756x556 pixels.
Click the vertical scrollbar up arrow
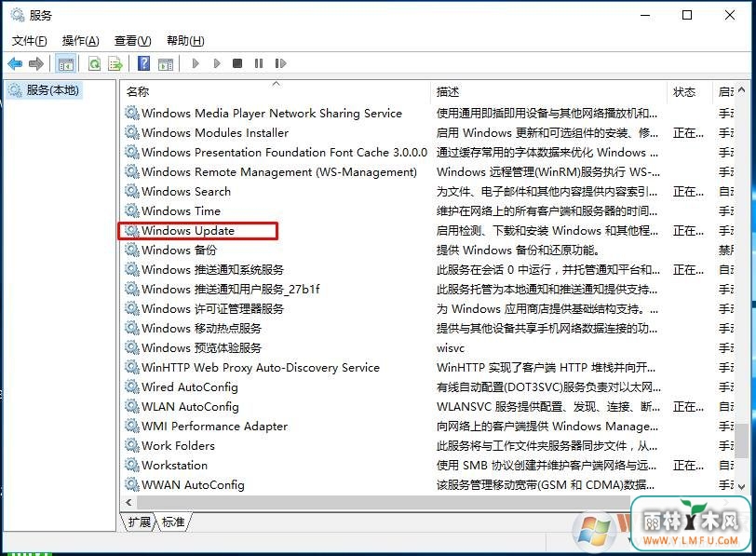point(741,90)
